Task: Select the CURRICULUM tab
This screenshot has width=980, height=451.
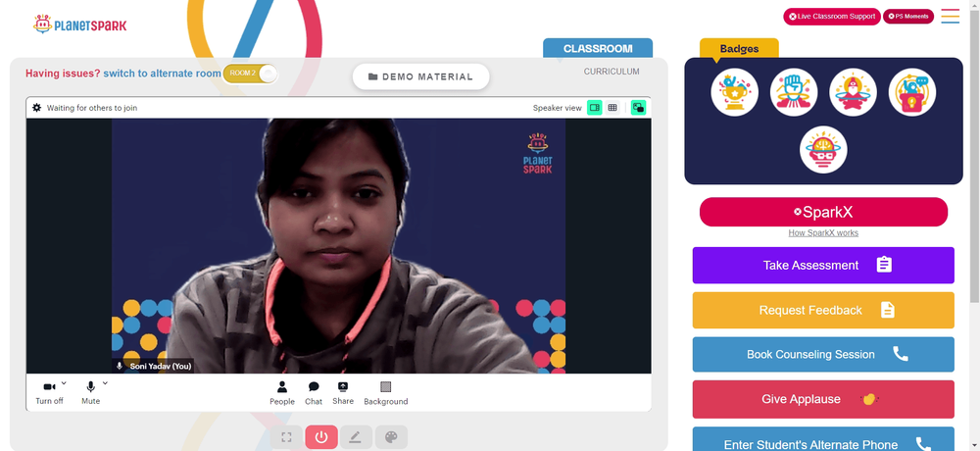Action: point(612,72)
